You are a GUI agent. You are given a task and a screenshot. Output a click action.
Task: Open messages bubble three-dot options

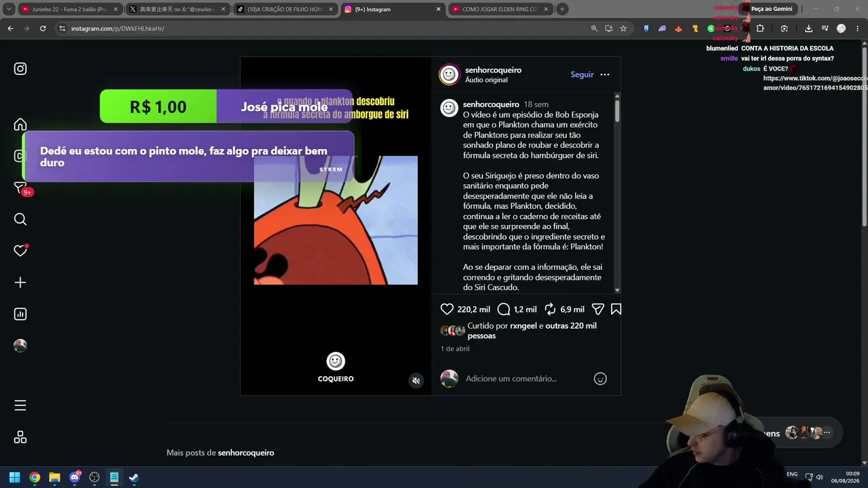pyautogui.click(x=827, y=432)
